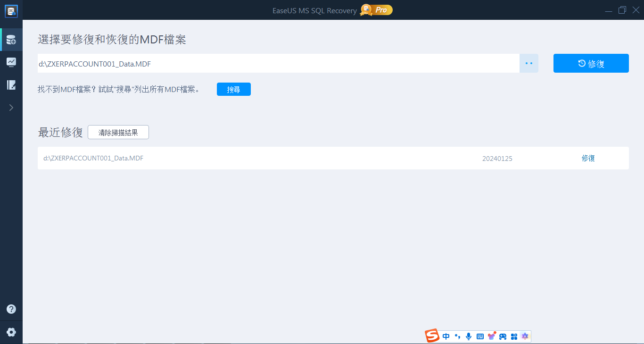Click the microphone voice input icon
This screenshot has height=344, width=644.
(x=469, y=336)
